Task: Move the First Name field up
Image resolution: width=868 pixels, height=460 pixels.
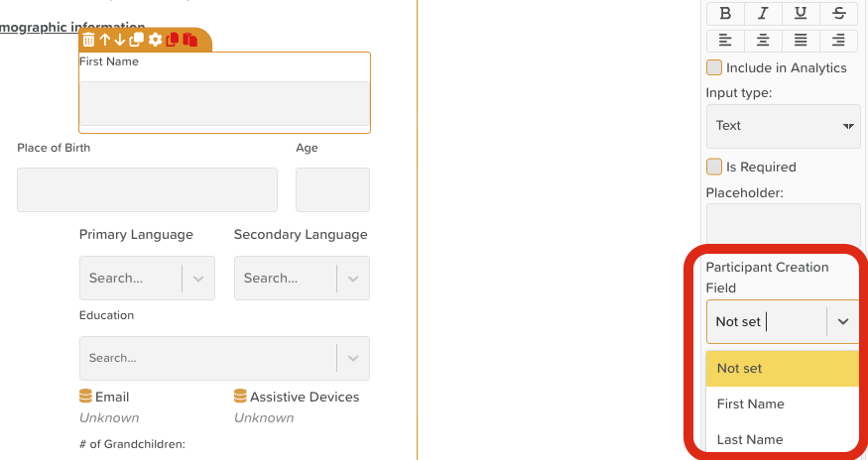Action: 104,40
